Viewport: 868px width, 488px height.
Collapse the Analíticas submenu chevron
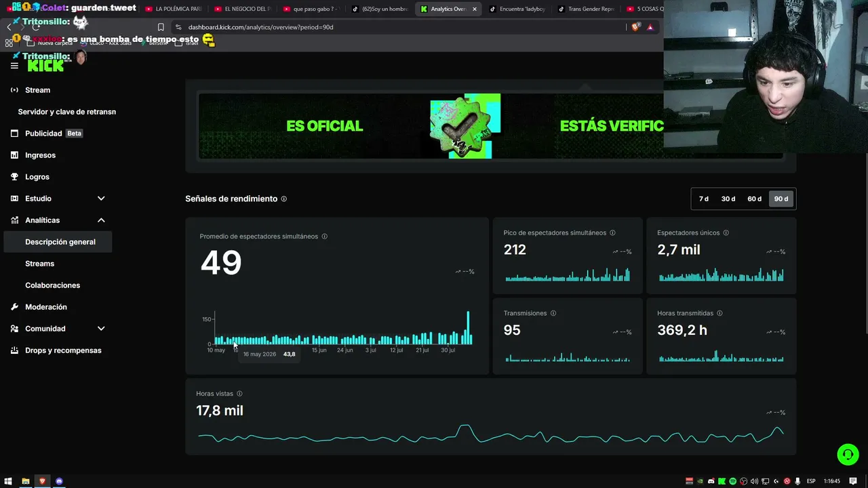pos(101,220)
